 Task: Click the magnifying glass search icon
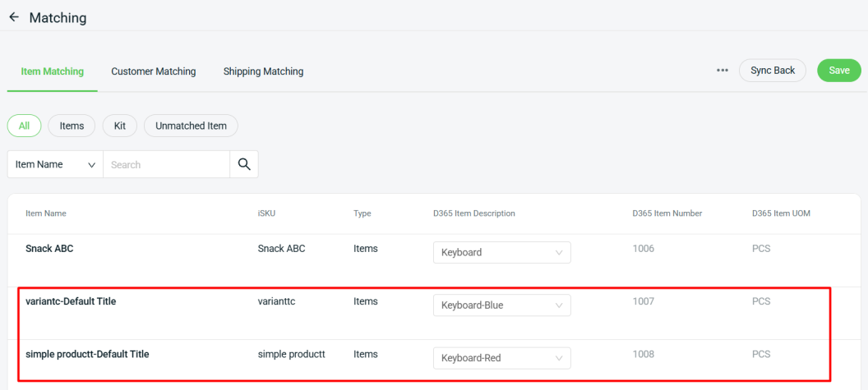[243, 164]
